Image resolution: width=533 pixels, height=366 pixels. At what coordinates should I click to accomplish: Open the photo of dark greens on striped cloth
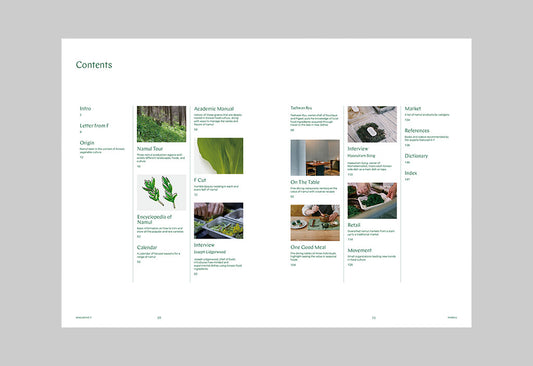372,124
